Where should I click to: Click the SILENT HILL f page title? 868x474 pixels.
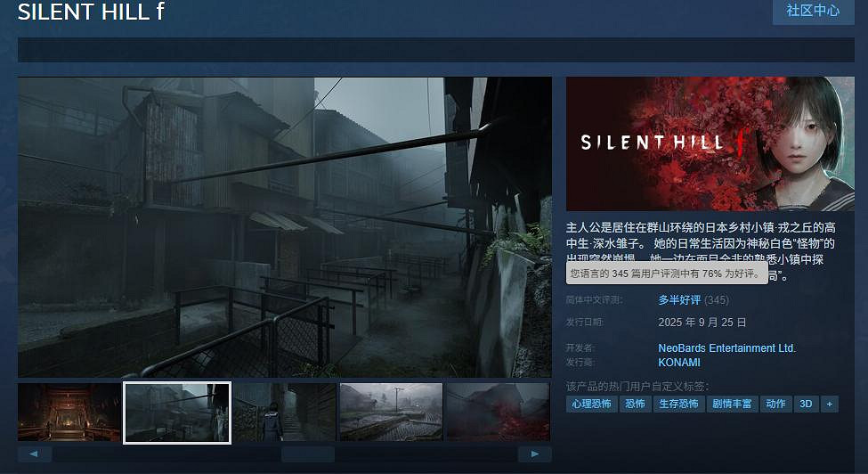(91, 11)
